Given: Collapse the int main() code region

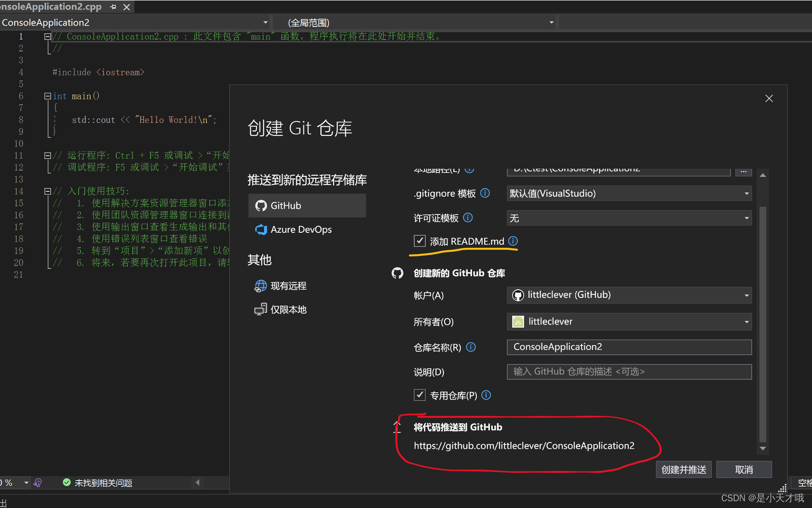Looking at the screenshot, I should (x=47, y=96).
